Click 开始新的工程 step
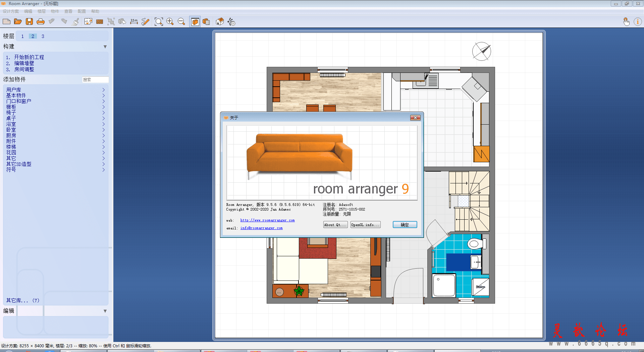This screenshot has width=644, height=352. (x=29, y=57)
